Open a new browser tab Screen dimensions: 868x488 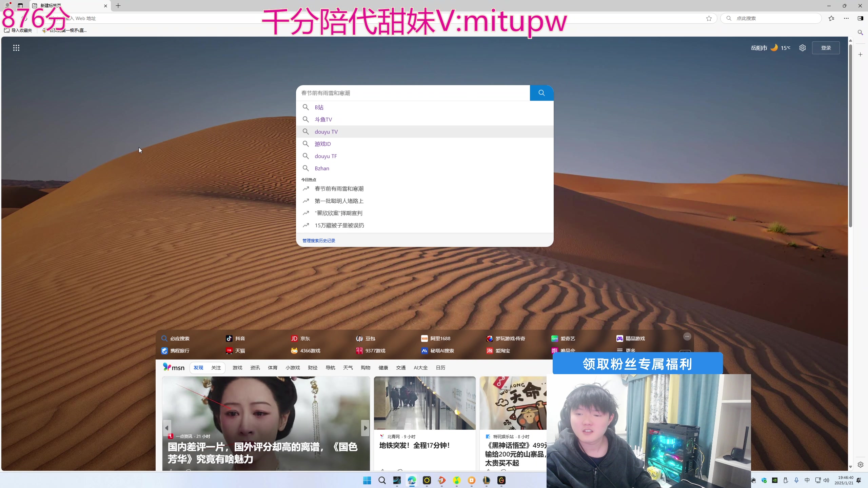coord(118,6)
